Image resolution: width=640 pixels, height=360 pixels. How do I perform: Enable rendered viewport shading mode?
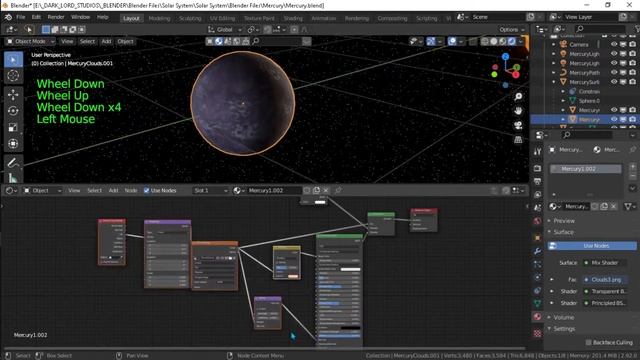coord(512,41)
